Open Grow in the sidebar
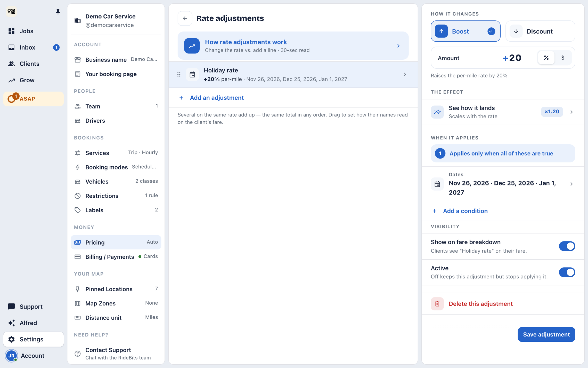This screenshot has width=588, height=368. point(34,80)
